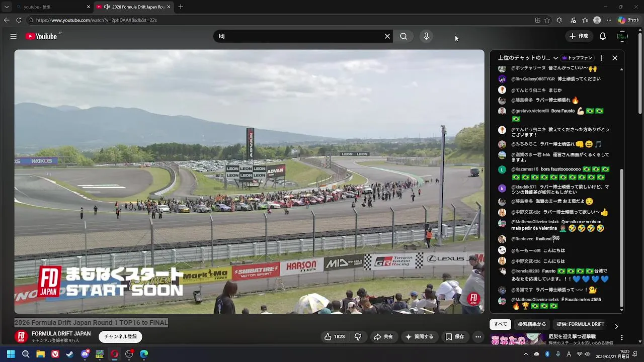Open browser profile icon in toolbar
The width and height of the screenshot is (644, 362).
(597, 20)
